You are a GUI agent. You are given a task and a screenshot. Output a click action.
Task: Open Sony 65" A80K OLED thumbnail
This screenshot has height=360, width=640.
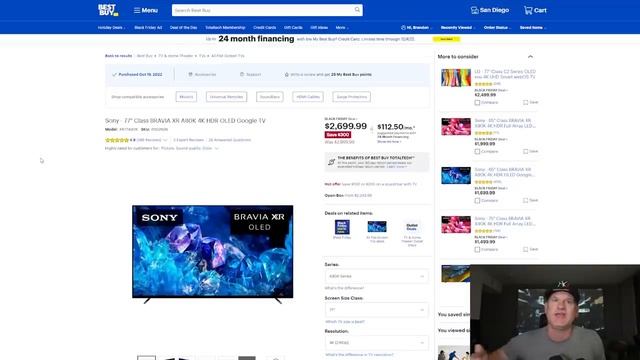[x=456, y=176]
